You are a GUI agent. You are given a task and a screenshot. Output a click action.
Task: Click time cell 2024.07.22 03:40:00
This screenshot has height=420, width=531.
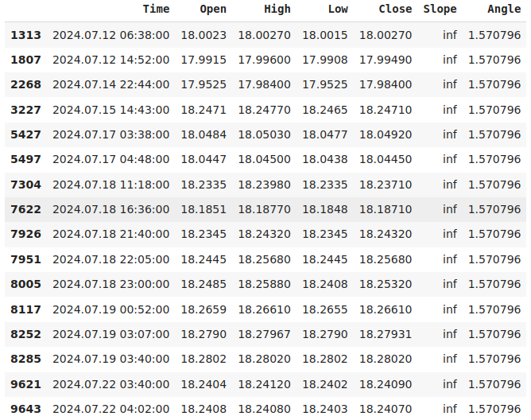tap(110, 384)
